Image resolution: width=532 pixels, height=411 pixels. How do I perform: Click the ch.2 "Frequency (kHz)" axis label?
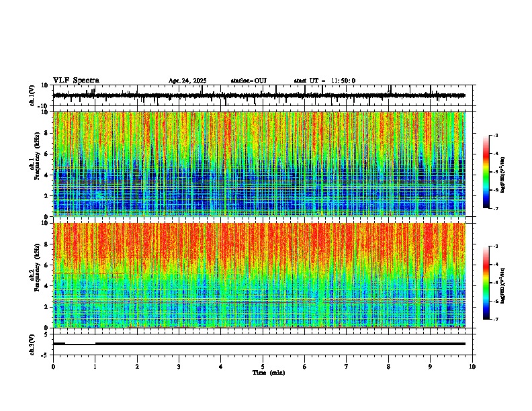point(37,267)
